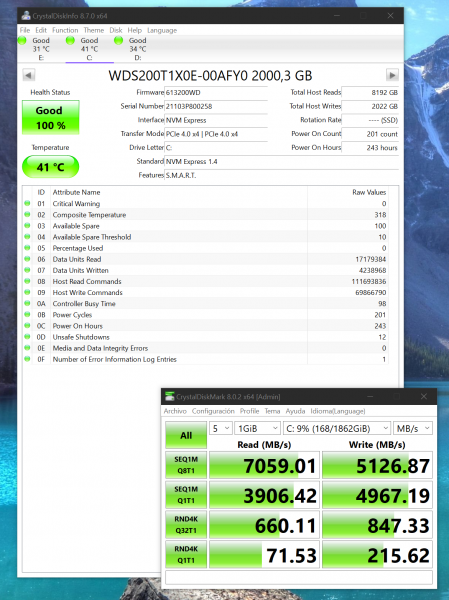The width and height of the screenshot is (449, 600).
Task: Select the Power On Hours attribute row
Action: click(206, 326)
